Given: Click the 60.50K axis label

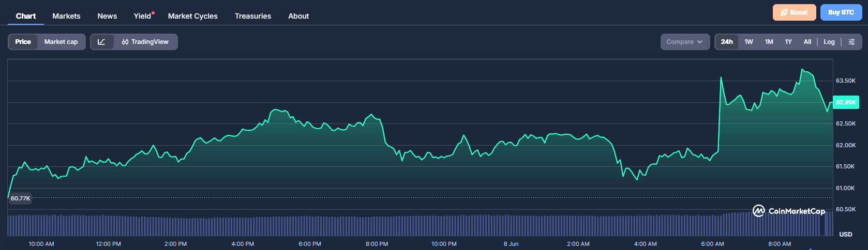Looking at the screenshot, I should 846,209.
